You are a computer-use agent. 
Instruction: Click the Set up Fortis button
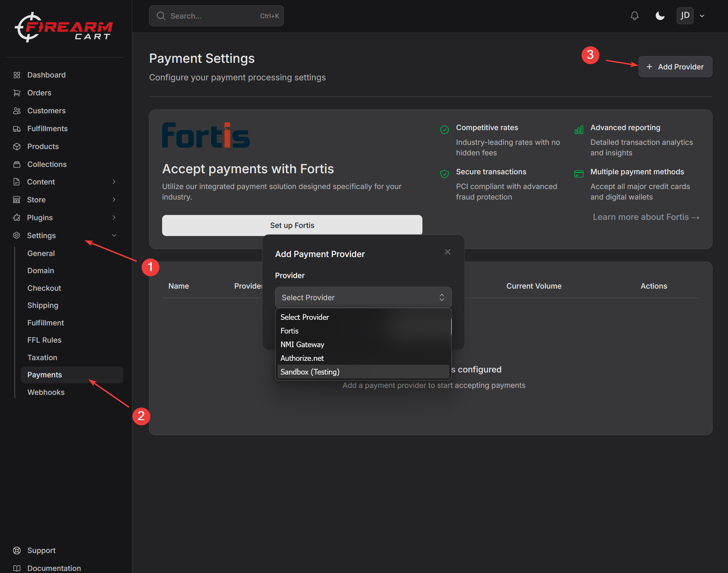[292, 225]
